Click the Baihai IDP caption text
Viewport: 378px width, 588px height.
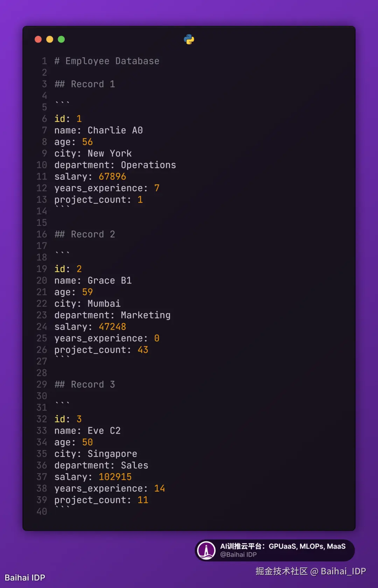(25, 578)
